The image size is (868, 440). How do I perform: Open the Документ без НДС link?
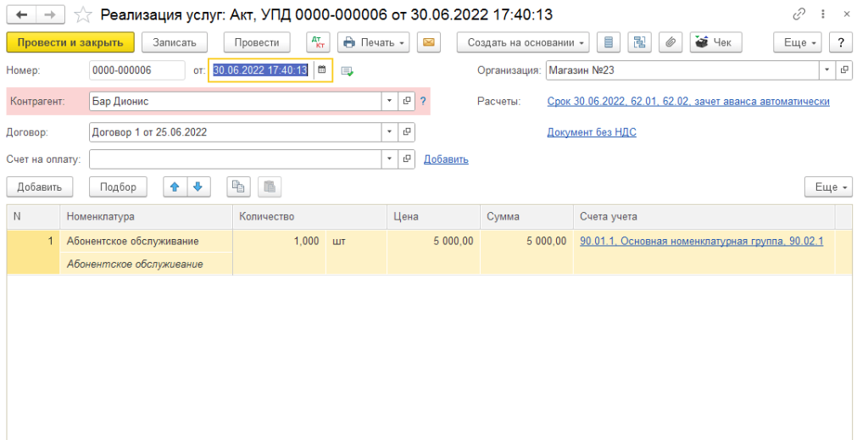point(592,132)
